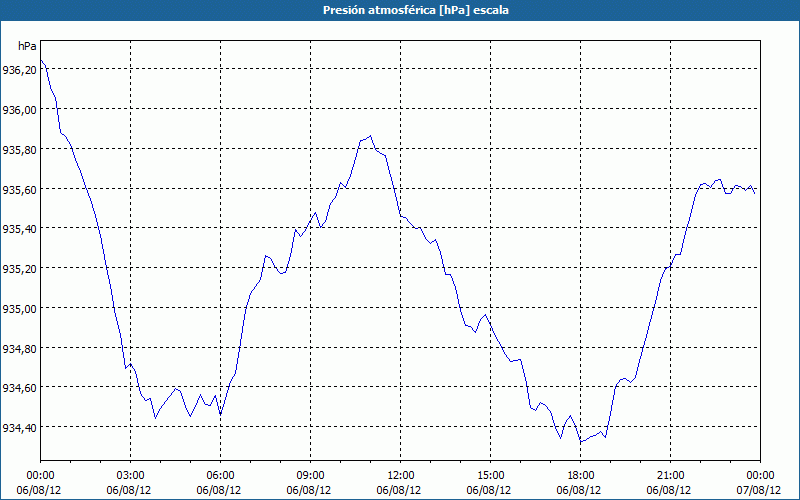The image size is (800, 500).
Task: Click the 15:00 x-axis label
Action: (490, 476)
